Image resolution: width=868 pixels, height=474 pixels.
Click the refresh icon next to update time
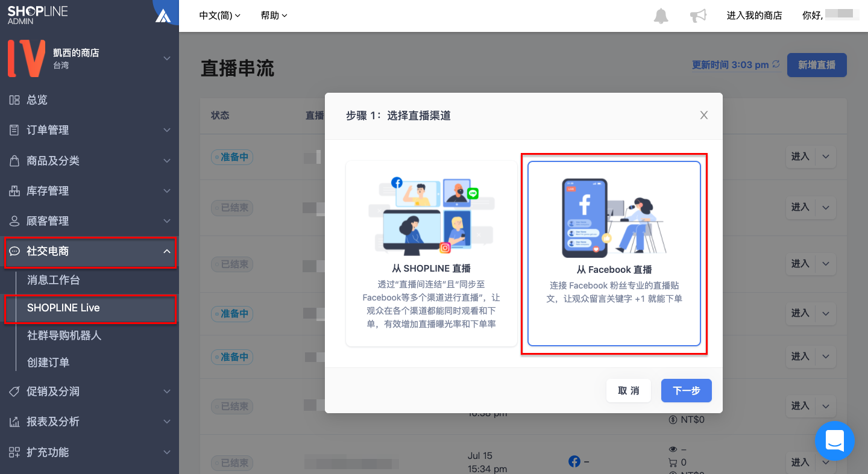pos(776,64)
